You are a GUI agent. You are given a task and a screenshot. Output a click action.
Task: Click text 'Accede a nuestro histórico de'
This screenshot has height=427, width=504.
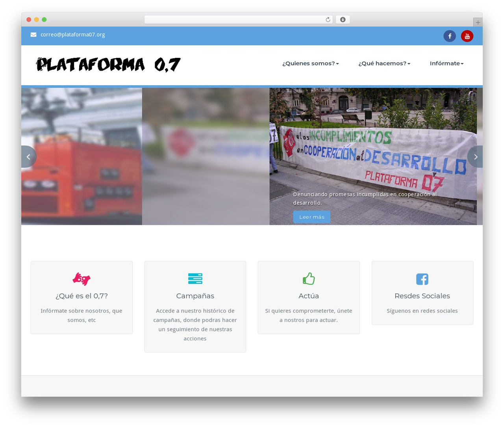click(195, 311)
